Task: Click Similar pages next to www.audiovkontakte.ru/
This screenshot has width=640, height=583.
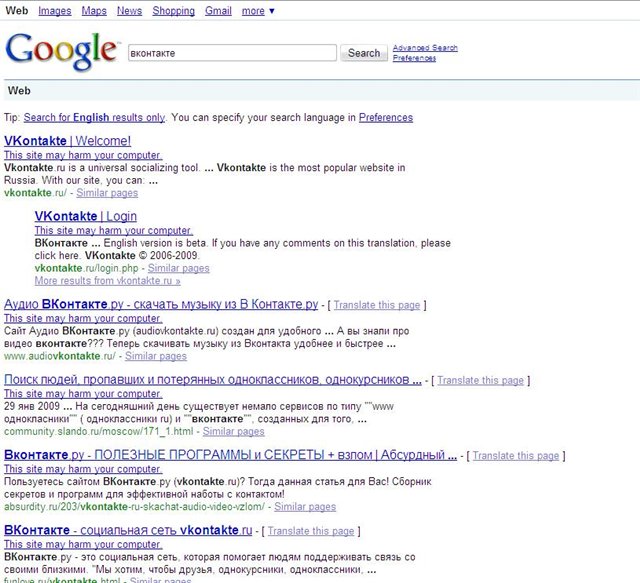Action: [x=156, y=356]
